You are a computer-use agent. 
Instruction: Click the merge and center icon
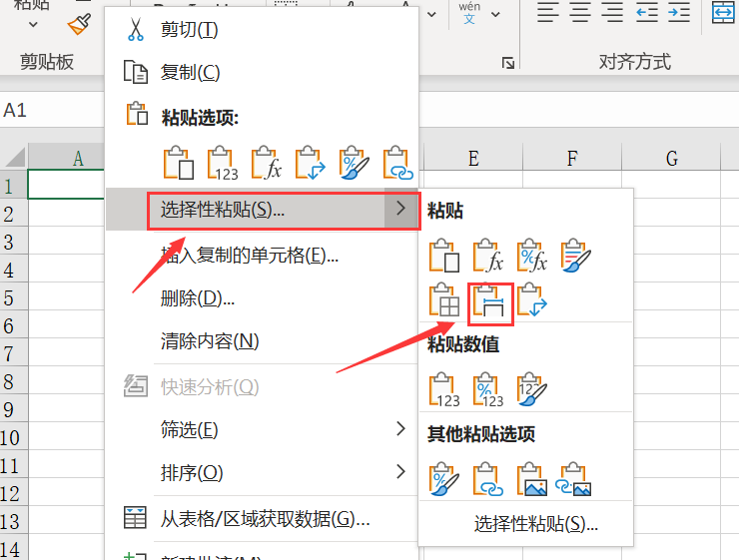coord(723,12)
